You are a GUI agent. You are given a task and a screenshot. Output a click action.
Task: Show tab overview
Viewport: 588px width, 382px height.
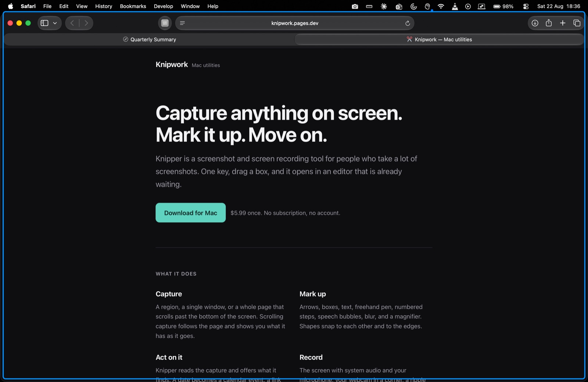click(577, 23)
